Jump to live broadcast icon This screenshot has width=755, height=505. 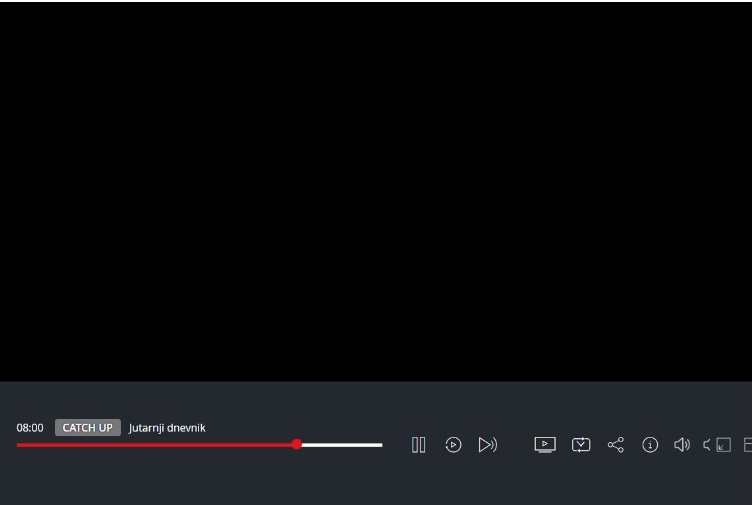(x=488, y=445)
